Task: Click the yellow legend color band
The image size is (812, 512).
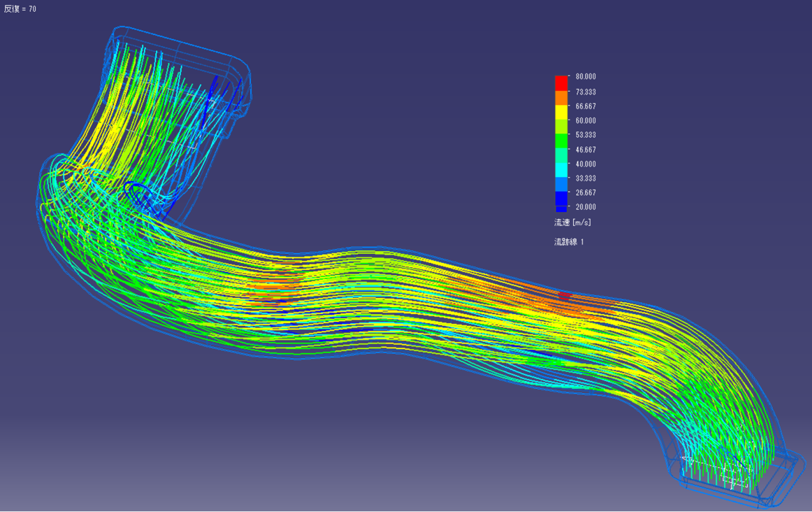Action: 561,113
